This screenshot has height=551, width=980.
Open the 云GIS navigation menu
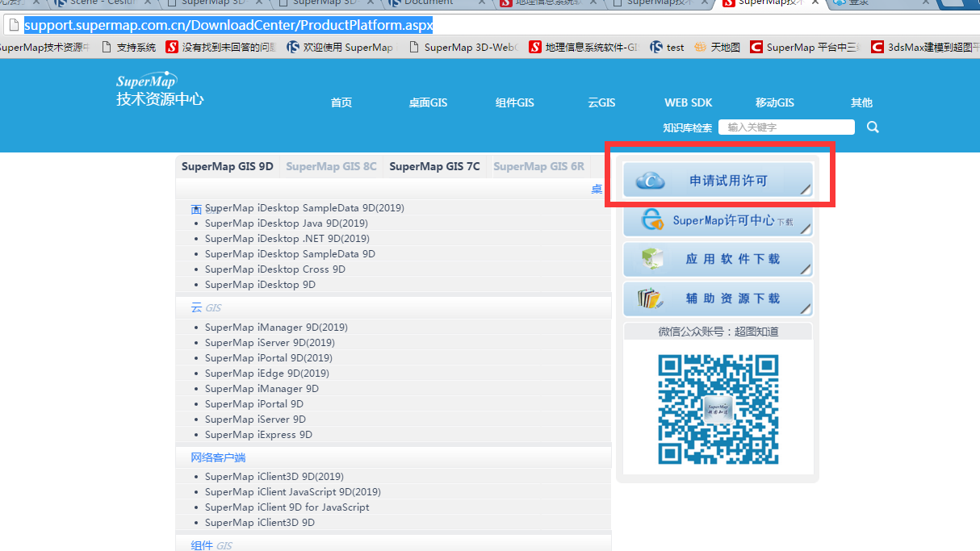coord(601,102)
